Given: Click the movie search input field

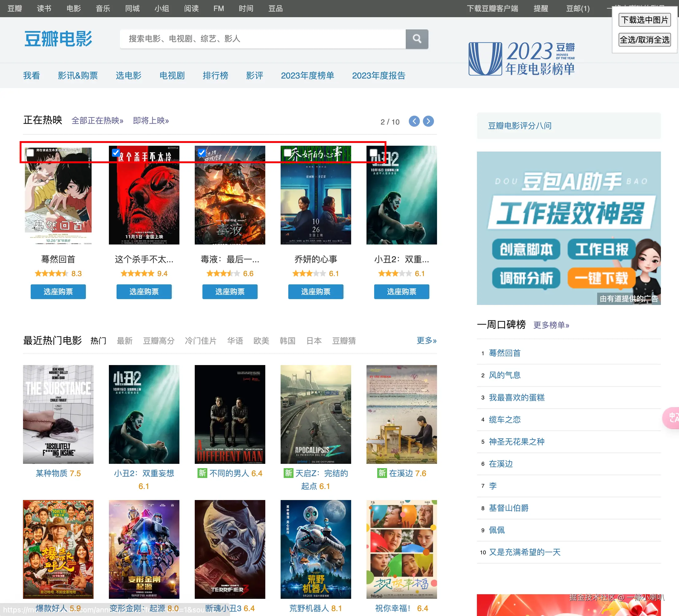Looking at the screenshot, I should [263, 39].
